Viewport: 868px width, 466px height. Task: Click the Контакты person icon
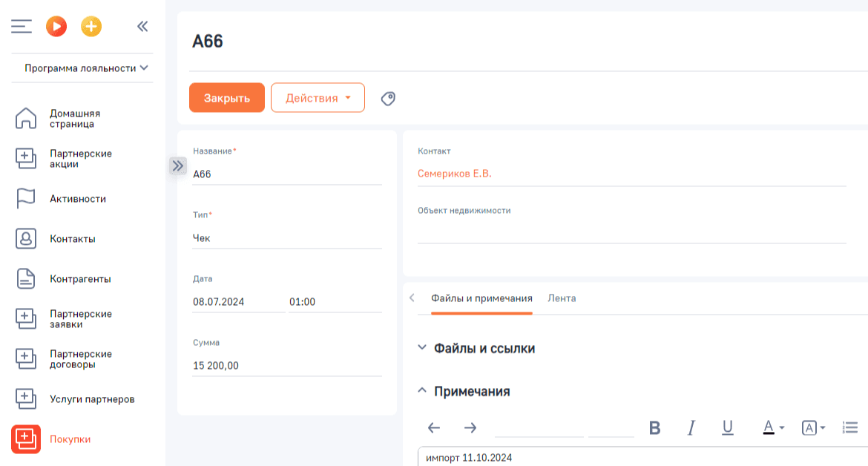[x=25, y=238]
